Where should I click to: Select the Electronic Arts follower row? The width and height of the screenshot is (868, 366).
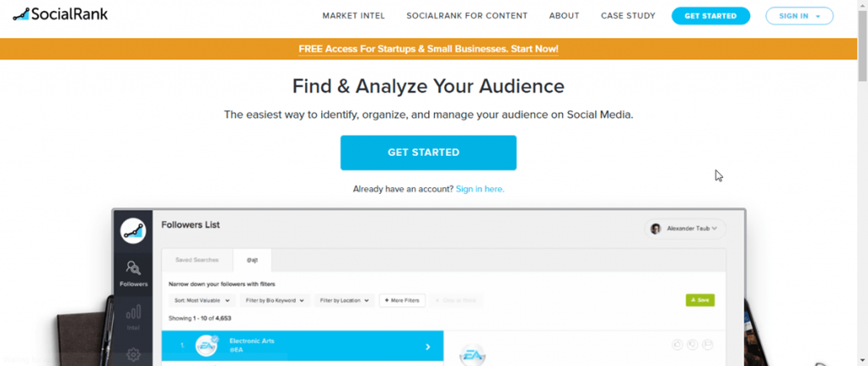(303, 347)
